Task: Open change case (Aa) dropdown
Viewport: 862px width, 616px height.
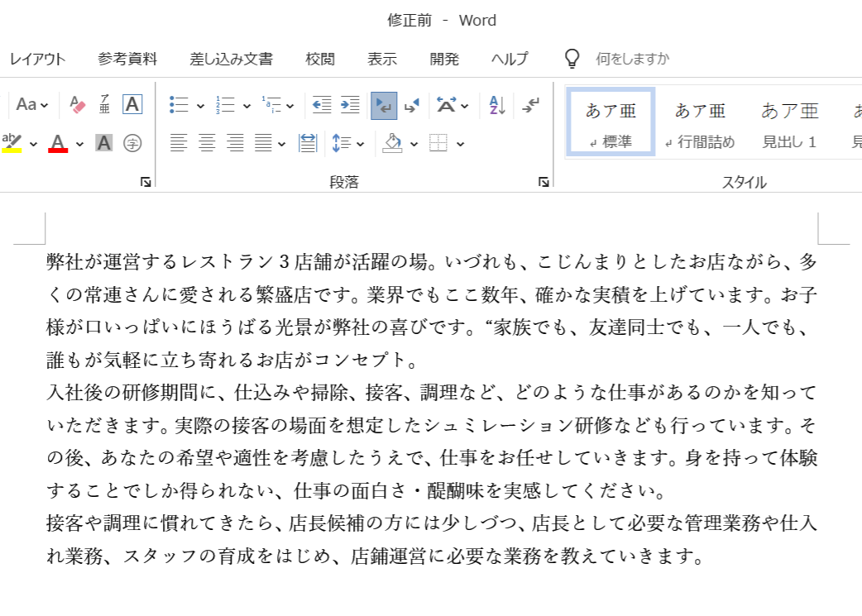Action: (x=32, y=105)
